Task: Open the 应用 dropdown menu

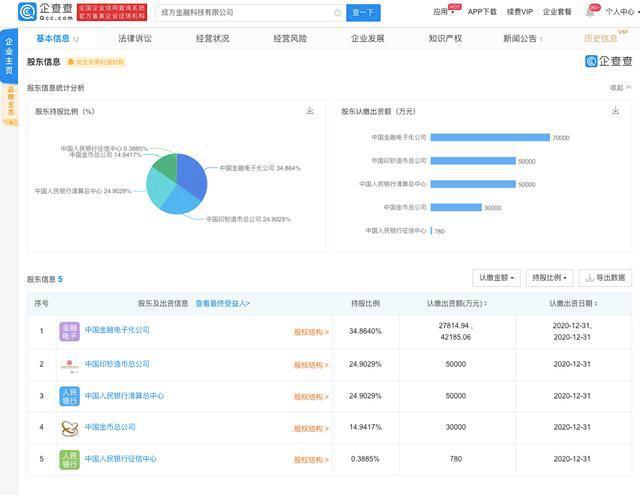Action: pyautogui.click(x=444, y=12)
